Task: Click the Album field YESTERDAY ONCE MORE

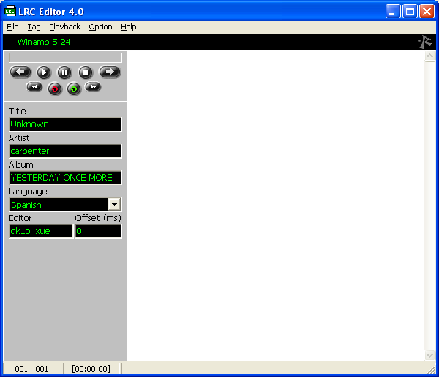Action: coord(65,178)
